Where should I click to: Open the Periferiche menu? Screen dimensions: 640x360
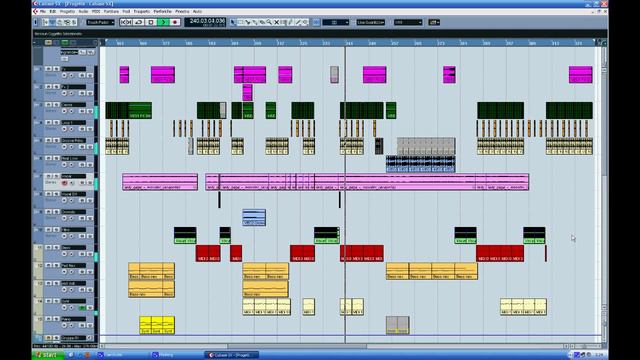click(162, 11)
